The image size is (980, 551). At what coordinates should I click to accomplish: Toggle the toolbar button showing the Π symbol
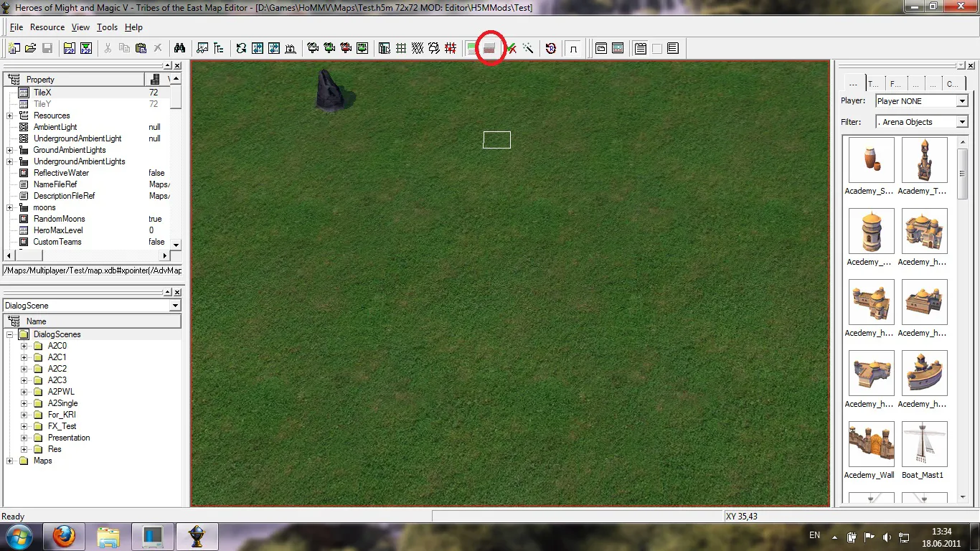point(573,48)
